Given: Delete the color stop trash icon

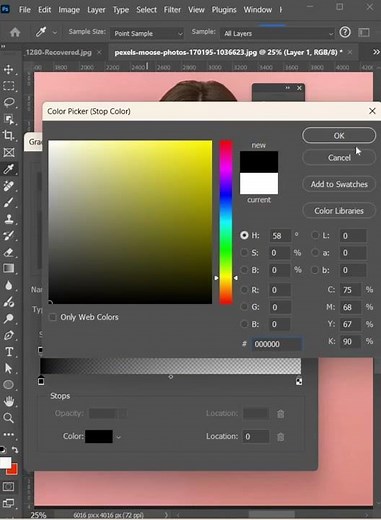Looking at the screenshot, I should coord(281,437).
